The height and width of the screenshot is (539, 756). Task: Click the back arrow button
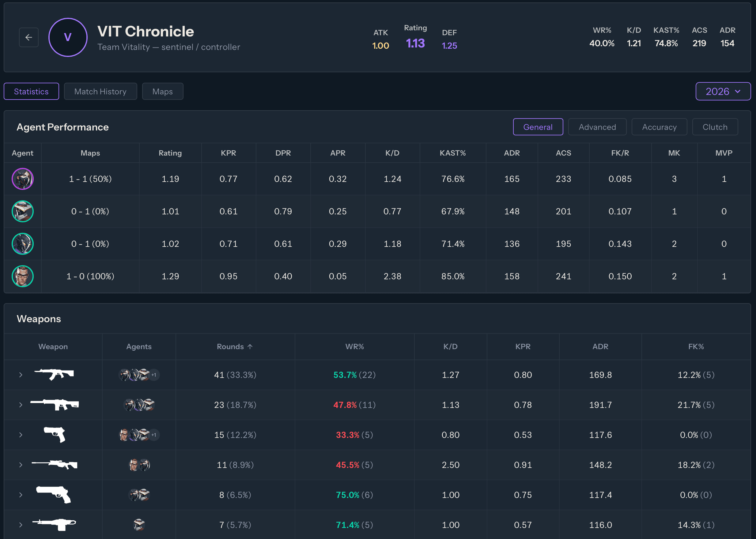tap(28, 37)
